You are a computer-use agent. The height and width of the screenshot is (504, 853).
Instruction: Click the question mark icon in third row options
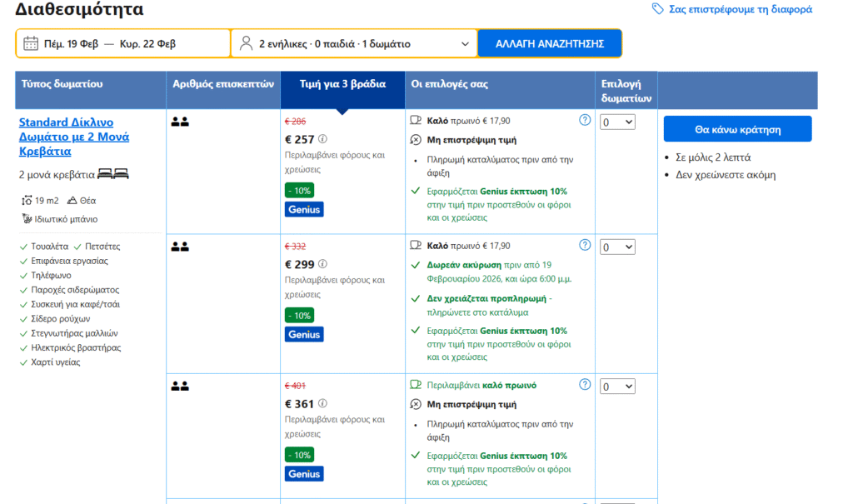click(585, 385)
